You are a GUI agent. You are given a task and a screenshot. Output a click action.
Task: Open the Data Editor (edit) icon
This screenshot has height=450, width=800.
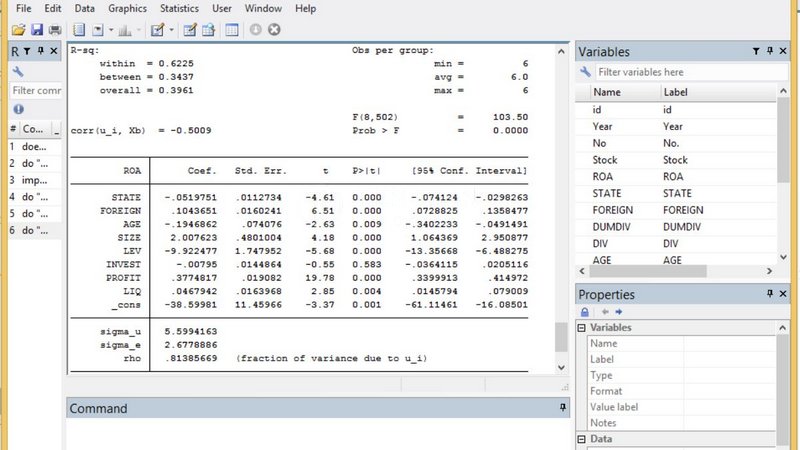click(x=190, y=30)
